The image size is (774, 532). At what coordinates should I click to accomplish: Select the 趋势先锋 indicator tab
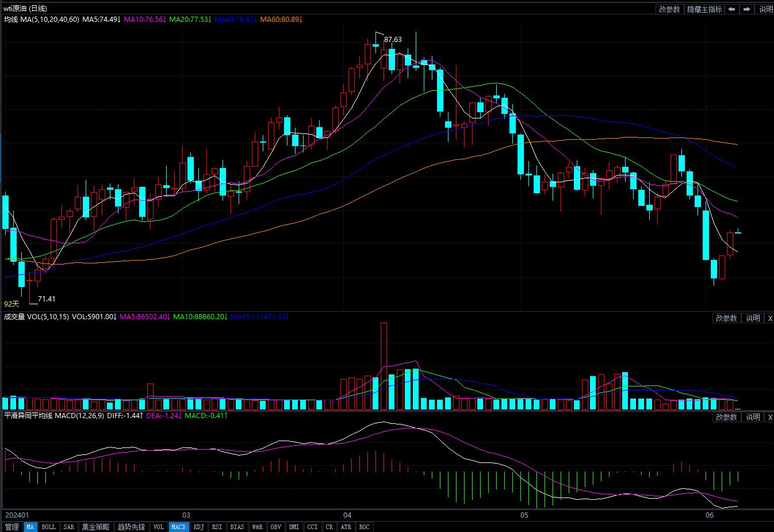pyautogui.click(x=131, y=527)
